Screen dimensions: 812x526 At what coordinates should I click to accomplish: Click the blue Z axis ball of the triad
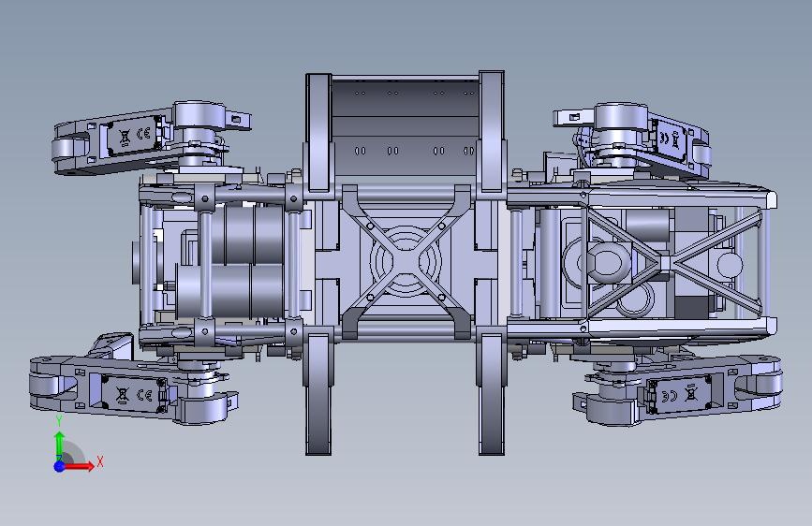[60, 466]
